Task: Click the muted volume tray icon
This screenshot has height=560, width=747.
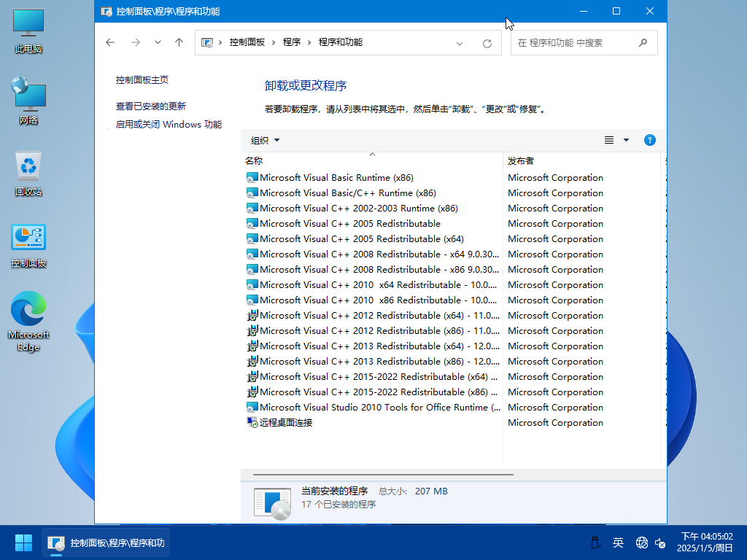Action: click(x=660, y=542)
